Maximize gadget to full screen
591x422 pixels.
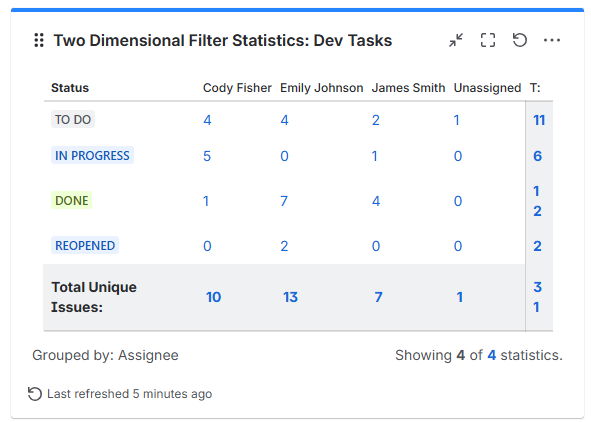[488, 40]
